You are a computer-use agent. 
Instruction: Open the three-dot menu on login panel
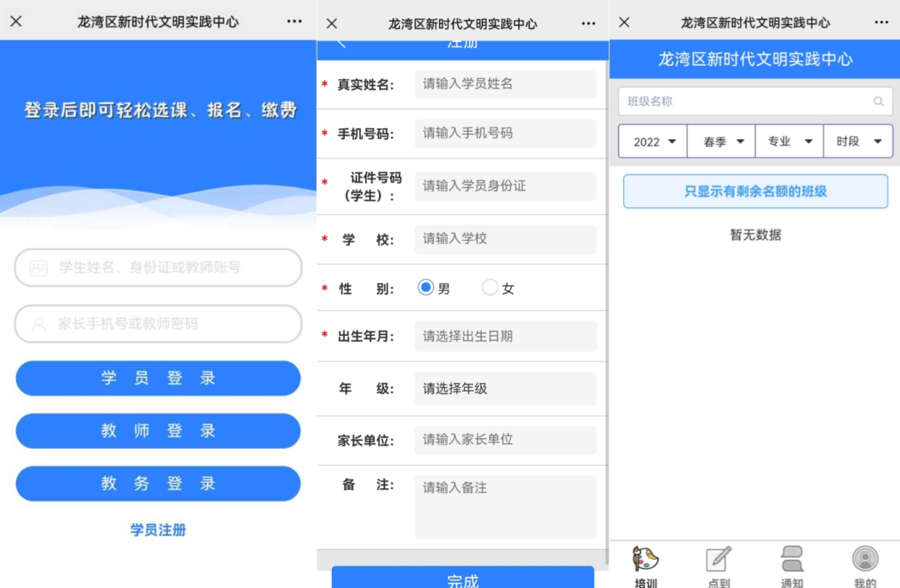[294, 22]
